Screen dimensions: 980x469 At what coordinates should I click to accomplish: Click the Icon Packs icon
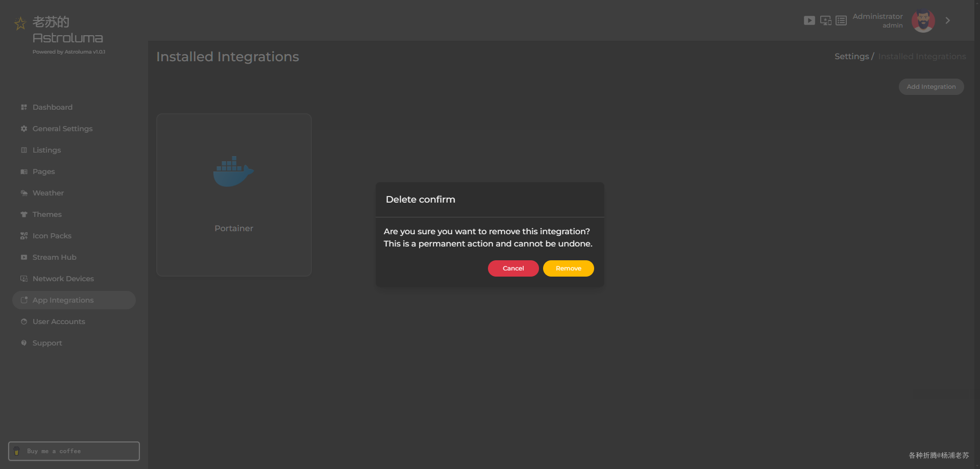tap(24, 236)
